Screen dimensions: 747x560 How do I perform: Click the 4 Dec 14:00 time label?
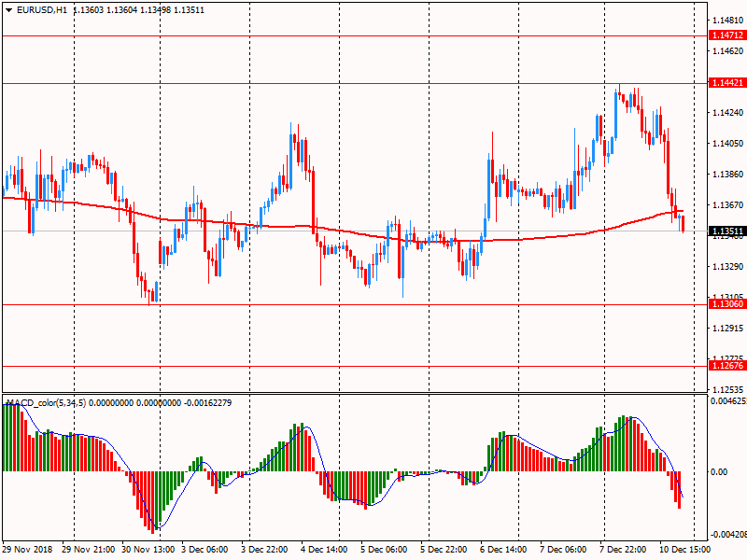point(323,550)
